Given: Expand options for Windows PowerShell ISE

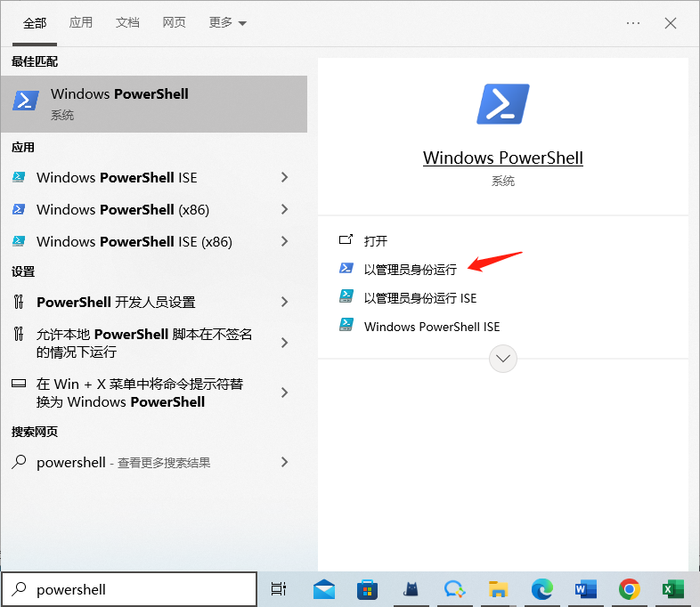Looking at the screenshot, I should (x=284, y=177).
